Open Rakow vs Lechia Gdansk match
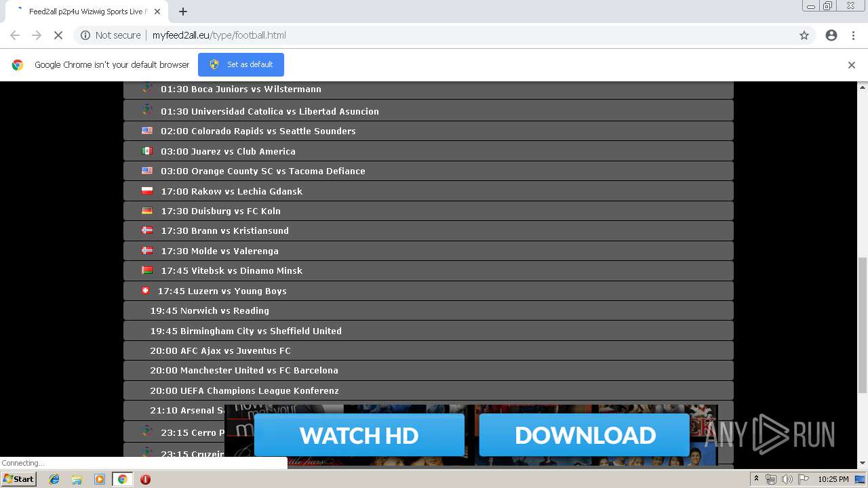Image resolution: width=868 pixels, height=488 pixels. tap(231, 191)
